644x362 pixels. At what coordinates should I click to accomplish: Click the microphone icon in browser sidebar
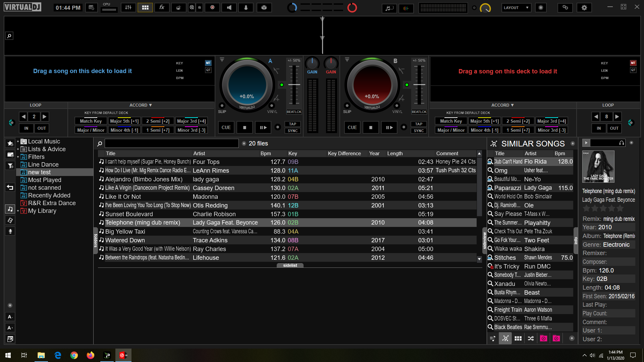[x=10, y=231]
